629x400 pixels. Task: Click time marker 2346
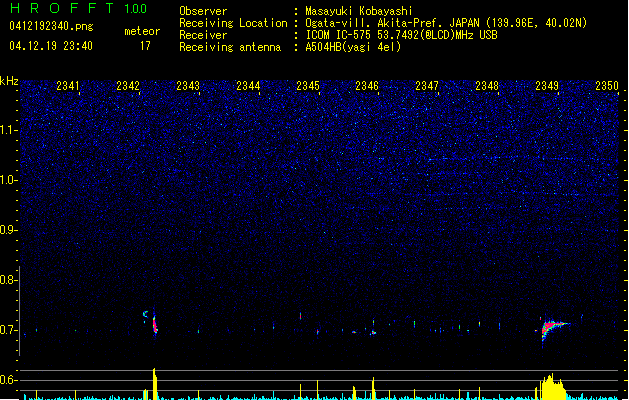(x=367, y=86)
